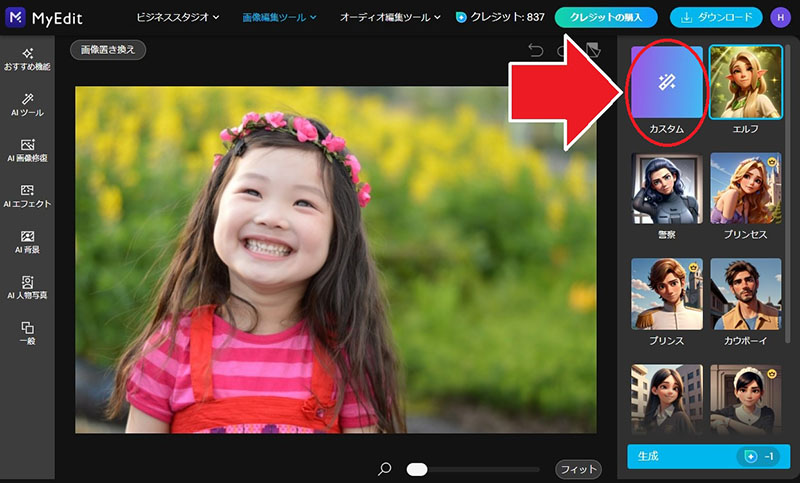Click the 画像置き換え button
Viewport: 800px width, 483px height.
[x=108, y=50]
